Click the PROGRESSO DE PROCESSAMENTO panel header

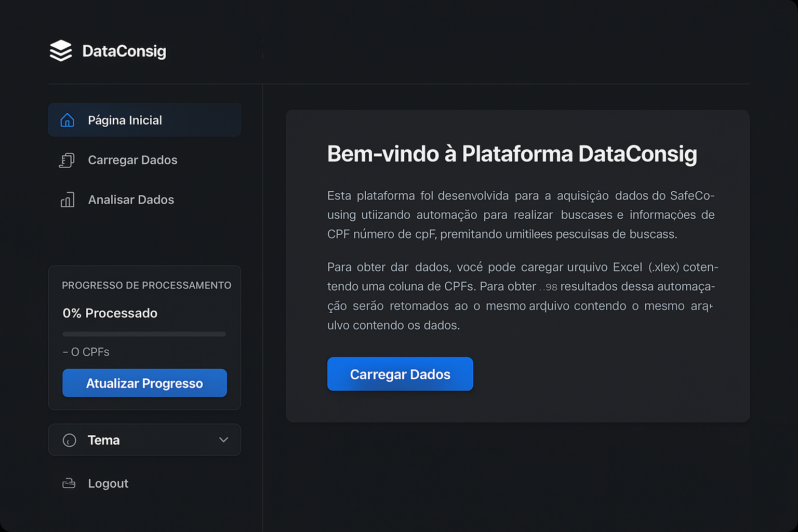pos(147,285)
